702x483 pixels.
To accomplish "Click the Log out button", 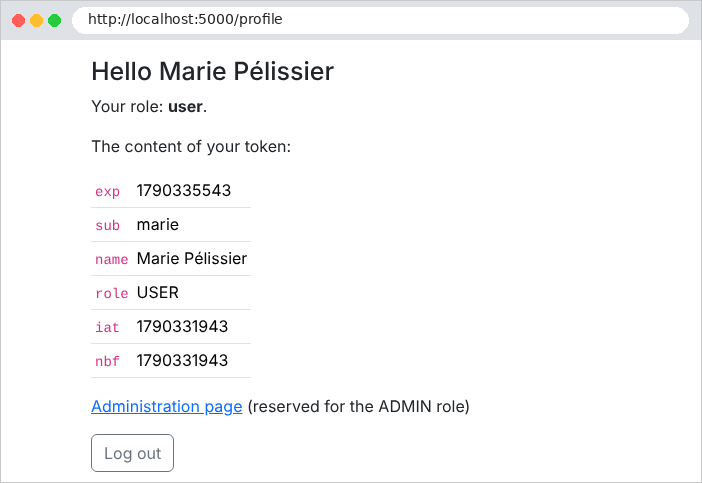I will click(x=133, y=453).
